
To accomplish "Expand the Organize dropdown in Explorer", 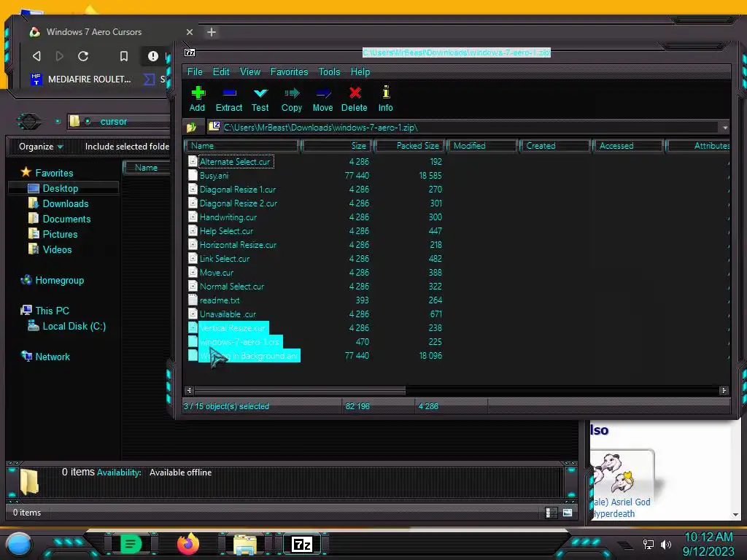I will point(41,146).
